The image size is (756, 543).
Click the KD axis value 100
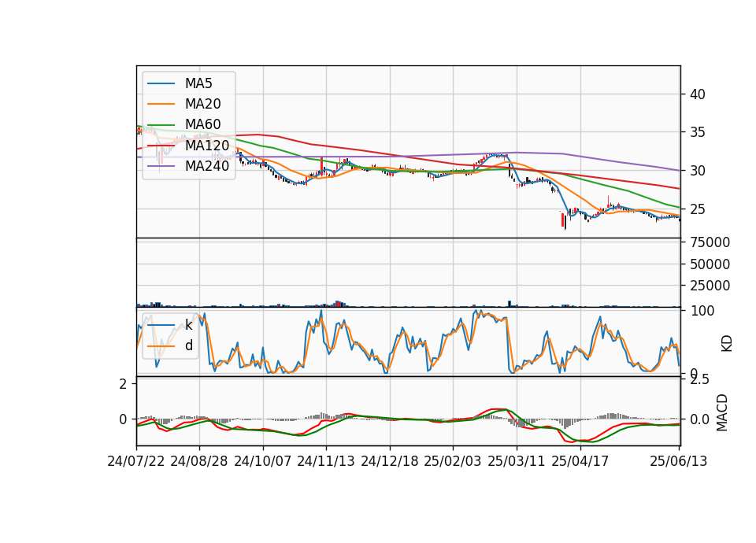[702, 311]
